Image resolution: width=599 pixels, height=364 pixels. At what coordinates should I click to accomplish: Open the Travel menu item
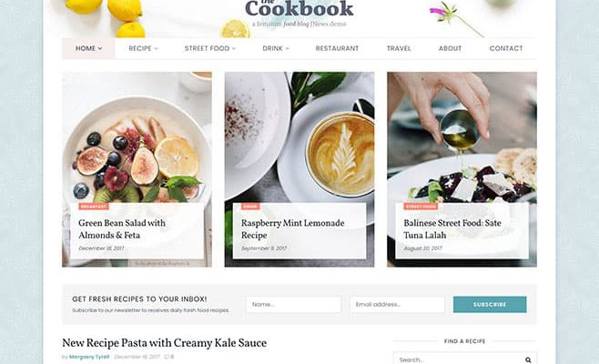click(x=399, y=48)
